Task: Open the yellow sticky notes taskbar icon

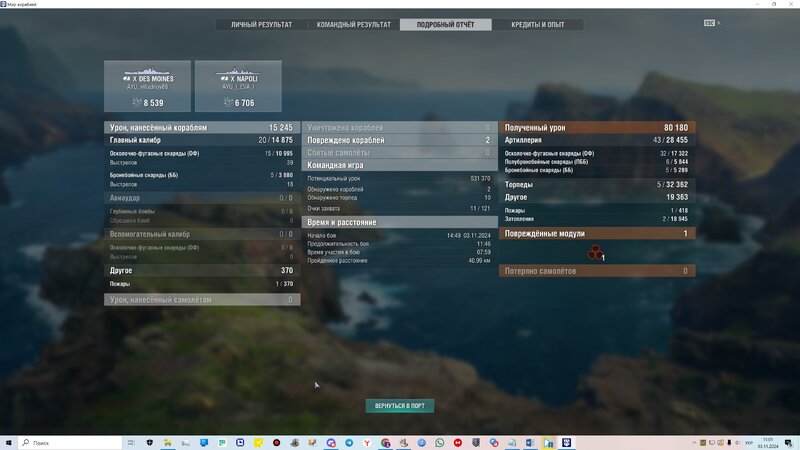Action: 258,442
